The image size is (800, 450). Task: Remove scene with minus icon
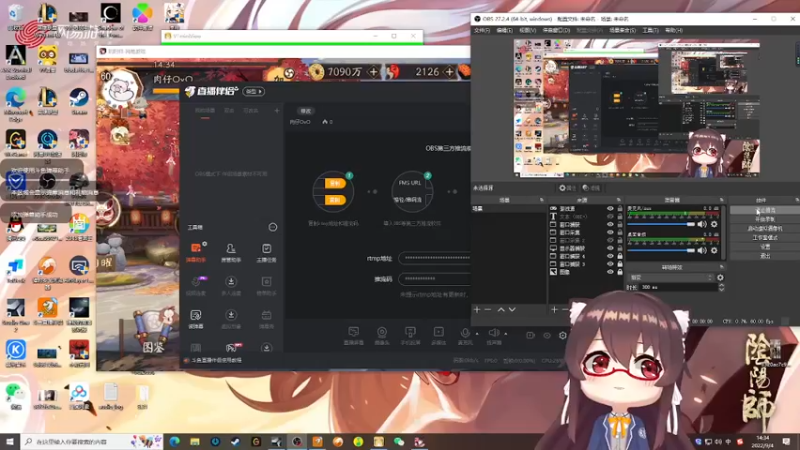point(488,310)
